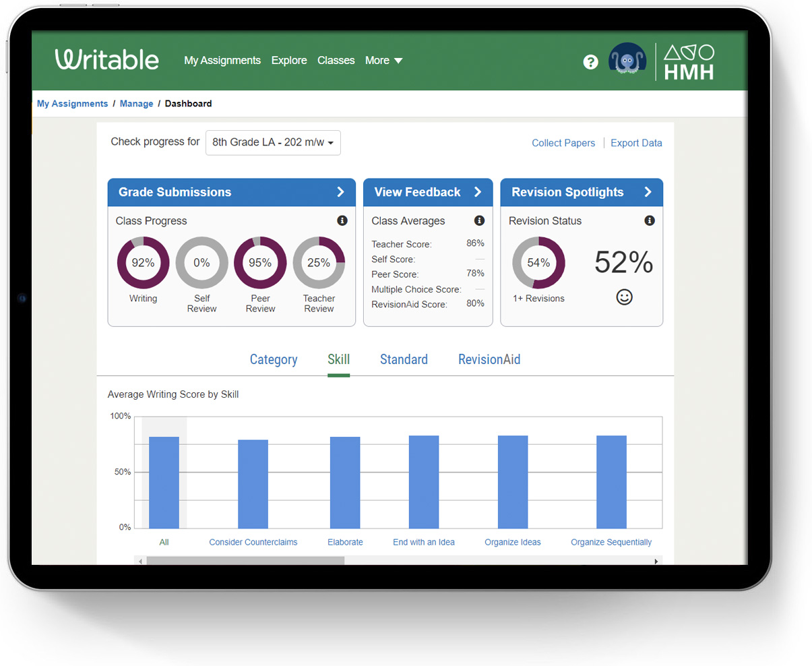Select the End with an Idea label
The image size is (812, 666).
tap(424, 542)
